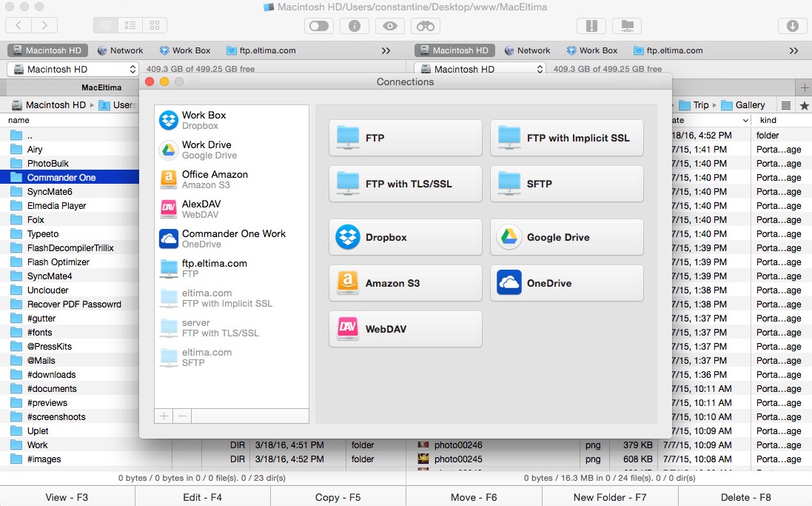The height and width of the screenshot is (506, 812).
Task: Remove connection with the minus button
Action: [182, 416]
